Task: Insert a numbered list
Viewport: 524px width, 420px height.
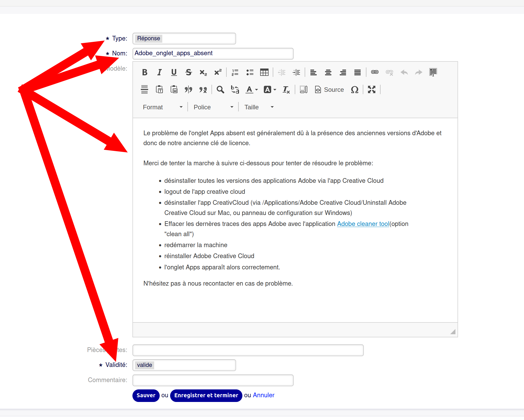Action: [x=235, y=72]
